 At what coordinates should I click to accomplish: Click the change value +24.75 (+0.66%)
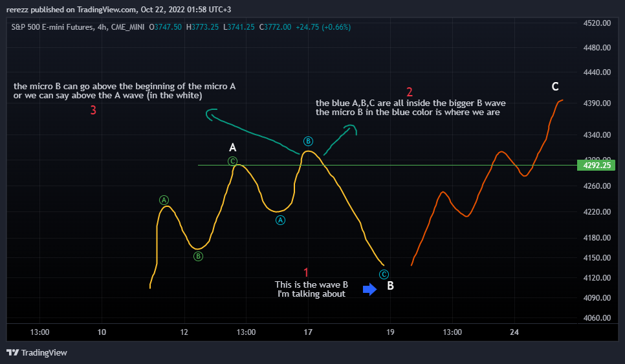(323, 27)
